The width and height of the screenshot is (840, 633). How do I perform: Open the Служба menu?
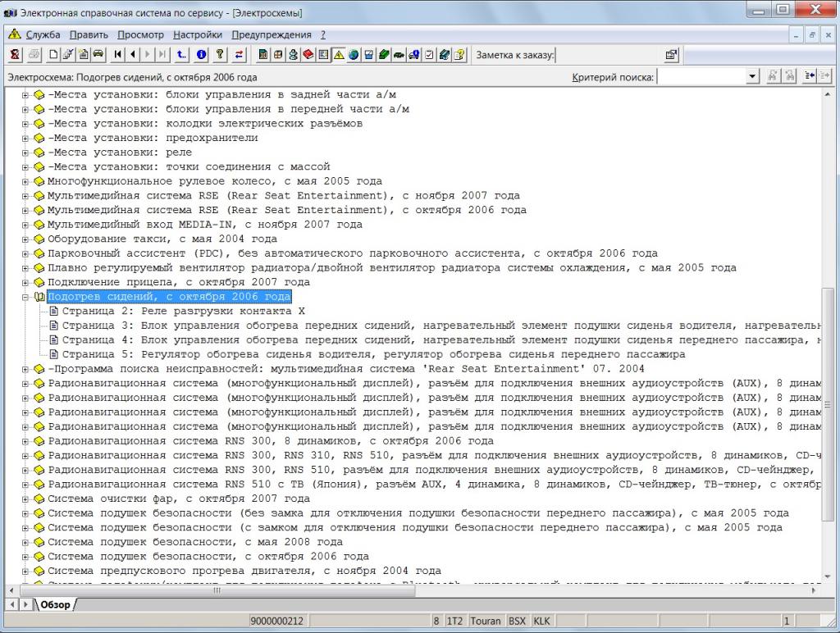pos(43,34)
